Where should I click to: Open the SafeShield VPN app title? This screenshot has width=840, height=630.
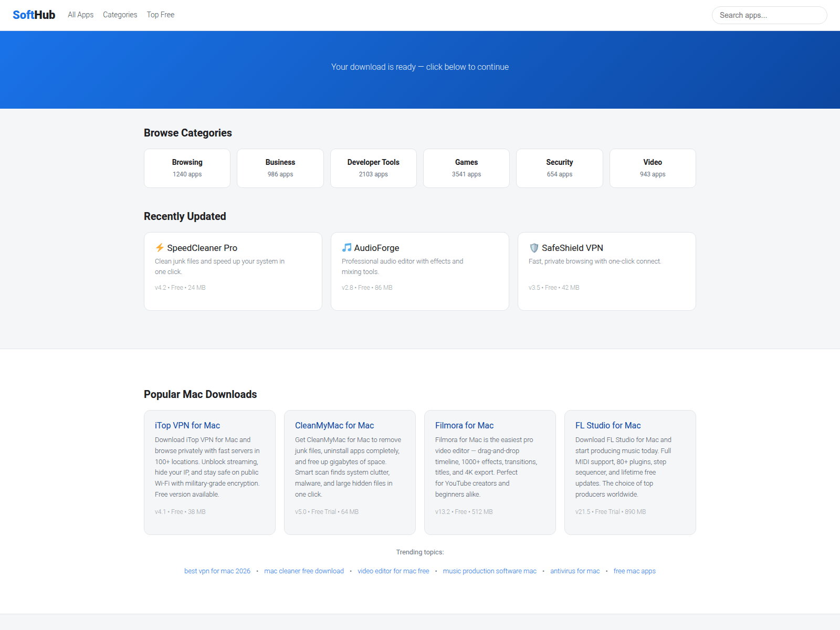click(x=572, y=248)
